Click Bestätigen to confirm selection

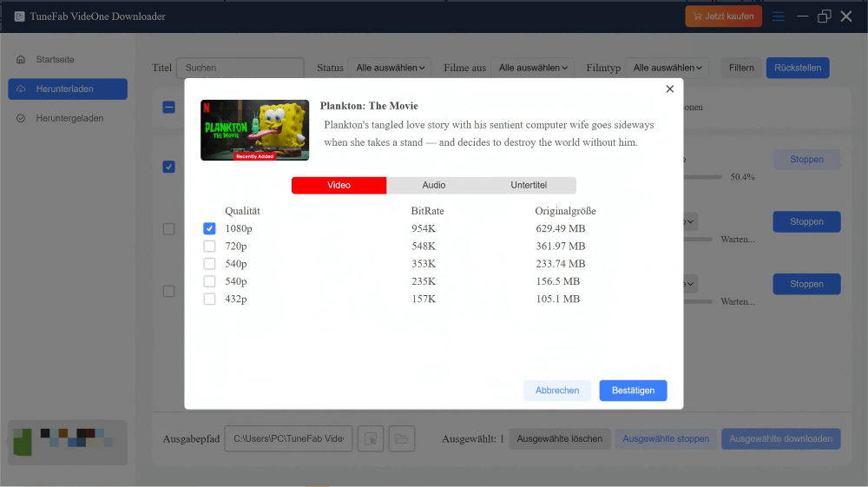pos(633,390)
